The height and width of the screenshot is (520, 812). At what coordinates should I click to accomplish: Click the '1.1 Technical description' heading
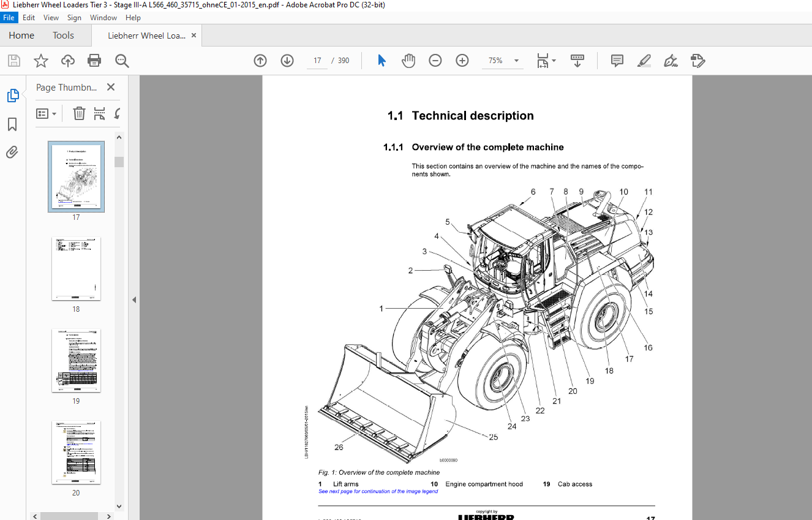pos(461,116)
